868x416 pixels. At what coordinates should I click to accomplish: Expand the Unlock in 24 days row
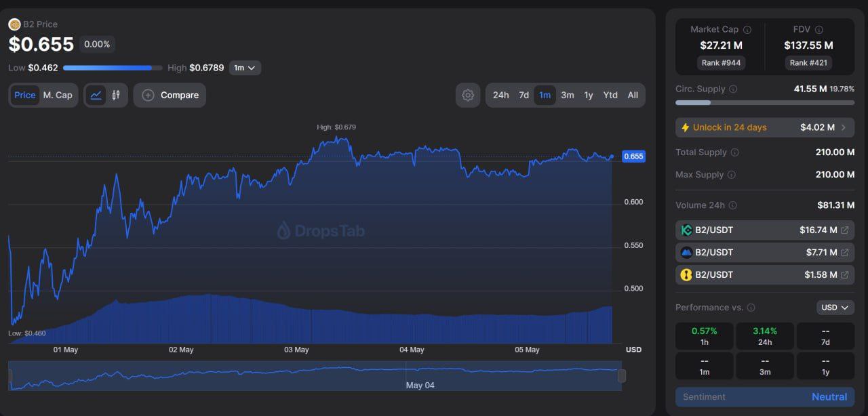(x=765, y=127)
